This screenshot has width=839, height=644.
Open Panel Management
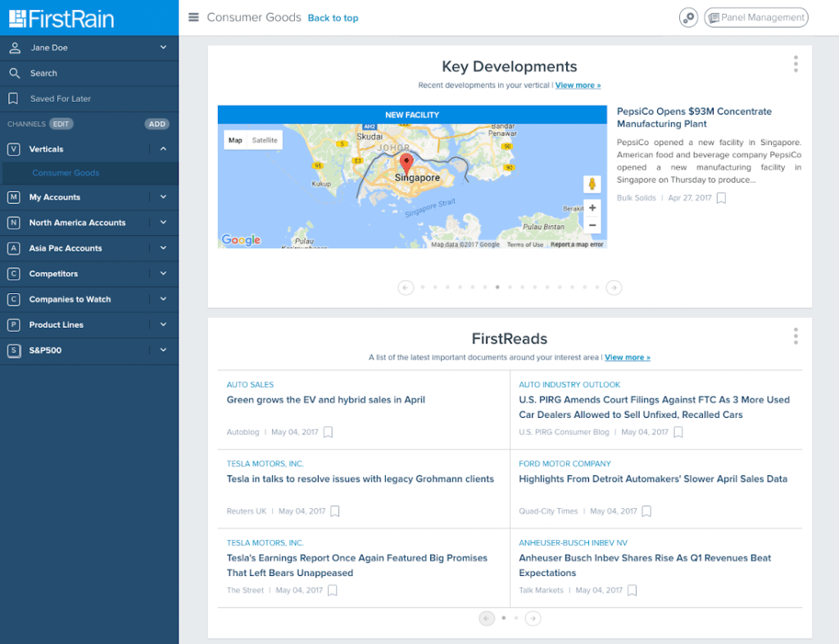755,16
